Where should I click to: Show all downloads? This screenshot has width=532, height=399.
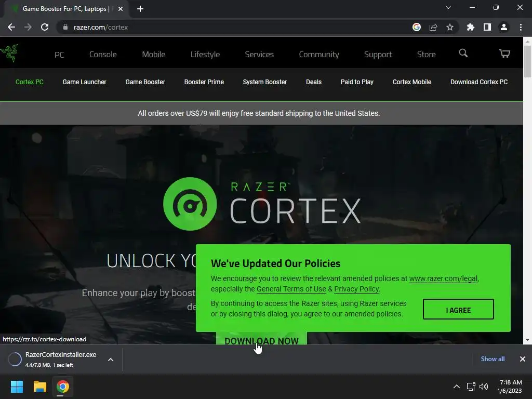tap(493, 359)
